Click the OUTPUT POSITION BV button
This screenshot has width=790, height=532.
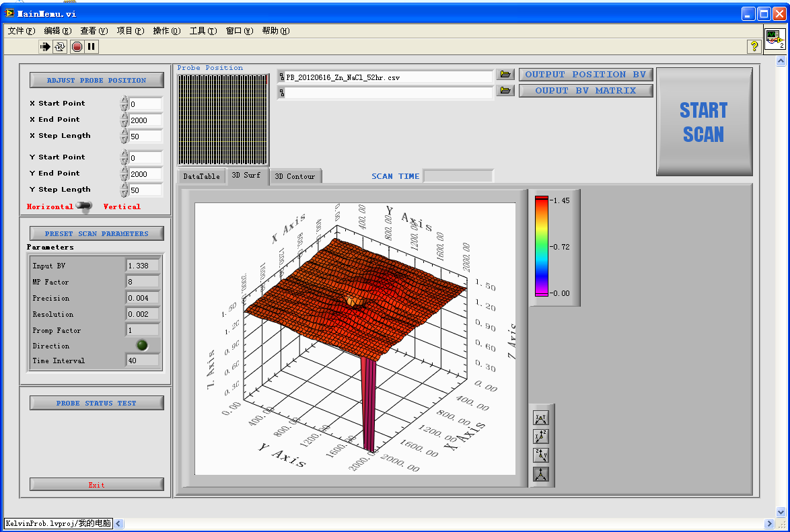[x=586, y=75]
